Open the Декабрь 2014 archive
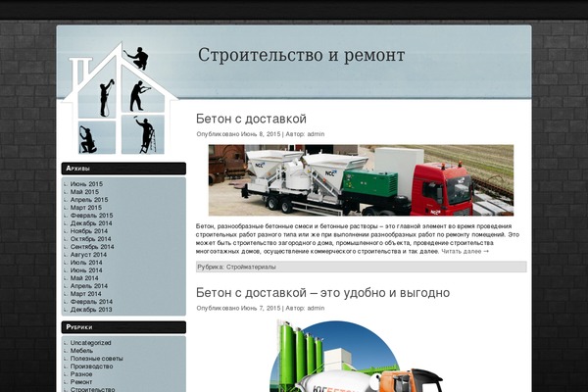 (x=91, y=223)
